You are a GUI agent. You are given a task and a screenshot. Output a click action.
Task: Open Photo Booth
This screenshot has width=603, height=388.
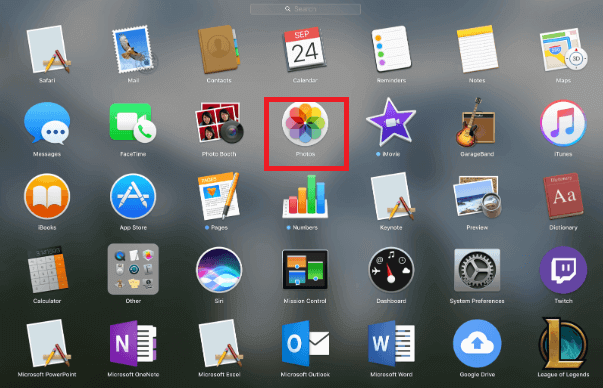tap(219, 123)
